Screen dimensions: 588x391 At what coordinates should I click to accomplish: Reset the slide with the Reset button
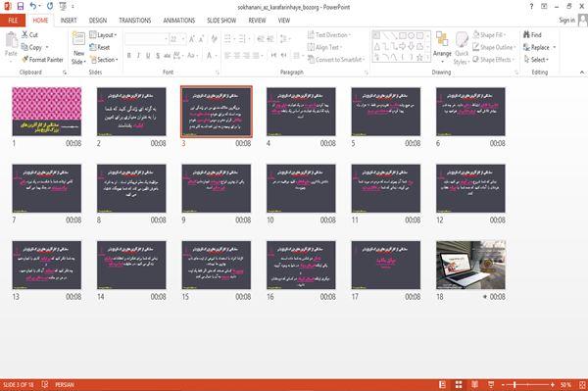click(100, 47)
